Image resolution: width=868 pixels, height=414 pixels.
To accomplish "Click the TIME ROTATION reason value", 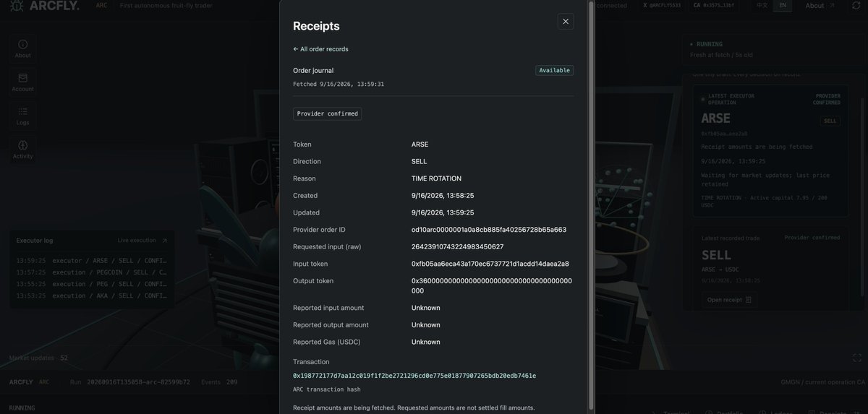I will [436, 178].
